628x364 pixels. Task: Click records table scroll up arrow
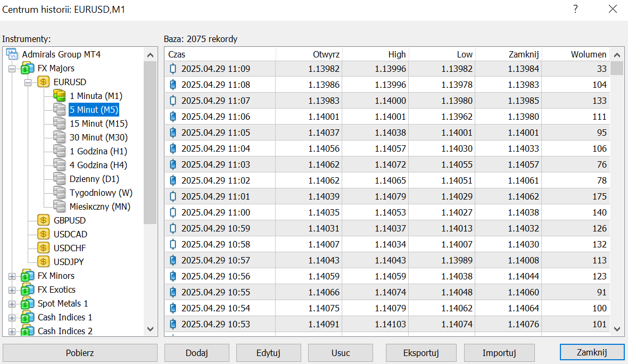pyautogui.click(x=617, y=55)
